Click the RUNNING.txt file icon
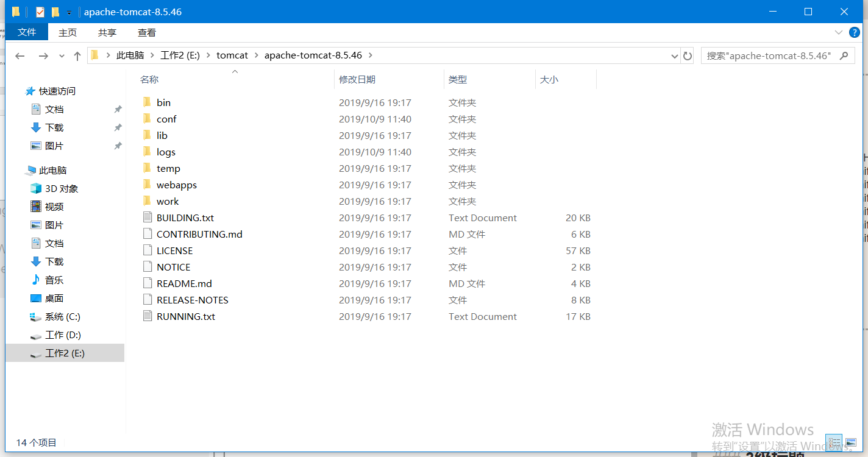Image resolution: width=868 pixels, height=457 pixels. [x=146, y=316]
